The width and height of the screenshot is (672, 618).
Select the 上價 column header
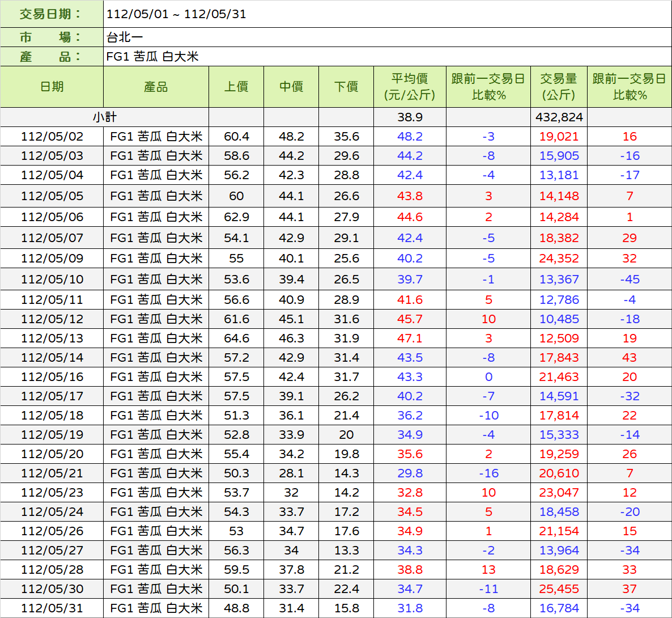coord(236,87)
